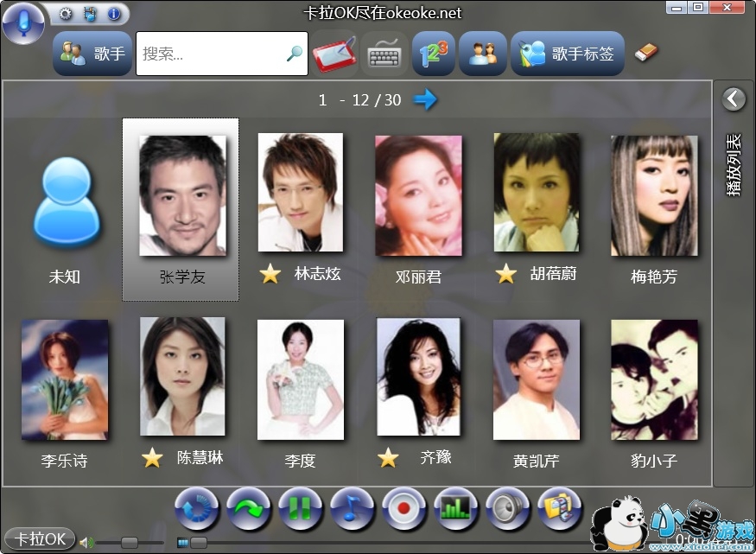Open the media folder button
Image resolution: width=756 pixels, height=554 pixels.
pos(559,508)
